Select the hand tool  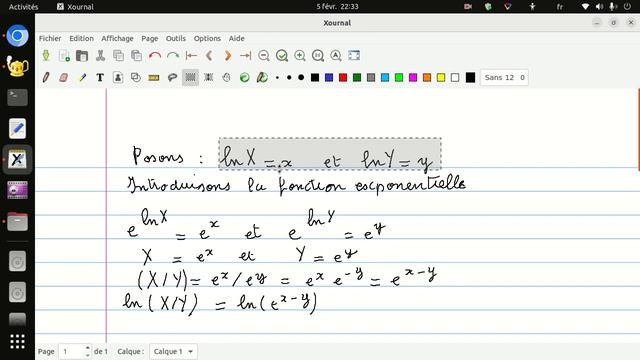point(227,78)
